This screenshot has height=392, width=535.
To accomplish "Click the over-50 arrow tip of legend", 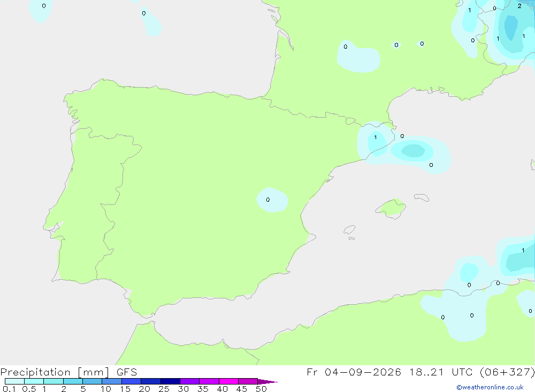I will [267, 381].
